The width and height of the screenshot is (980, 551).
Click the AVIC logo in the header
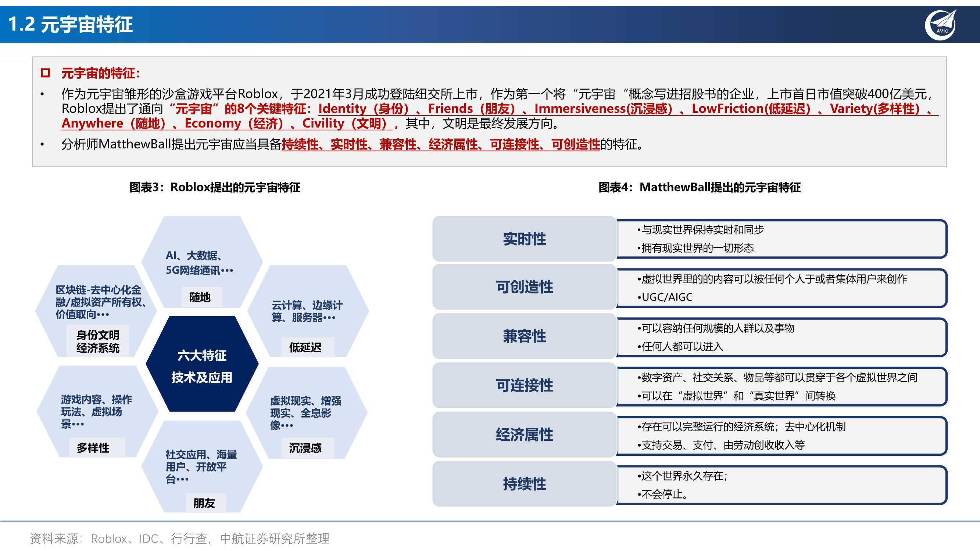(940, 24)
